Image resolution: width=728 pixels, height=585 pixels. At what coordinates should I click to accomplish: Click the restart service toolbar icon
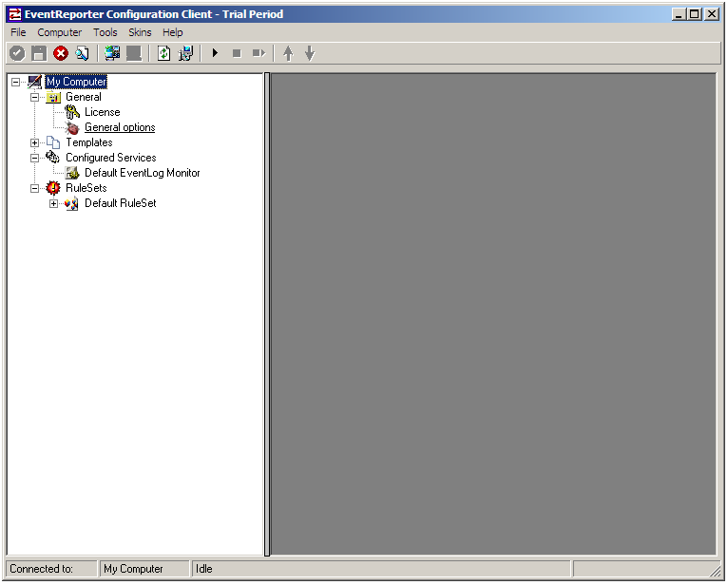coord(259,53)
